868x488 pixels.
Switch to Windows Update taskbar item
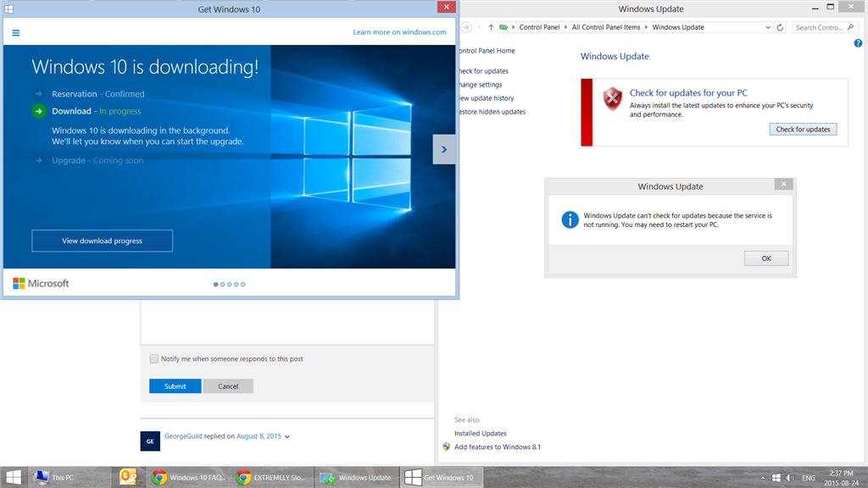[x=357, y=477]
